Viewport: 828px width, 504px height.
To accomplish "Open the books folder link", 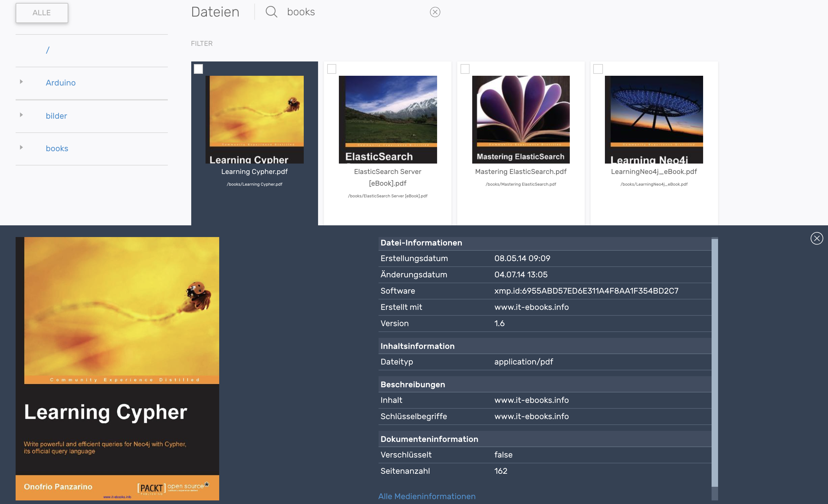I will pyautogui.click(x=57, y=149).
